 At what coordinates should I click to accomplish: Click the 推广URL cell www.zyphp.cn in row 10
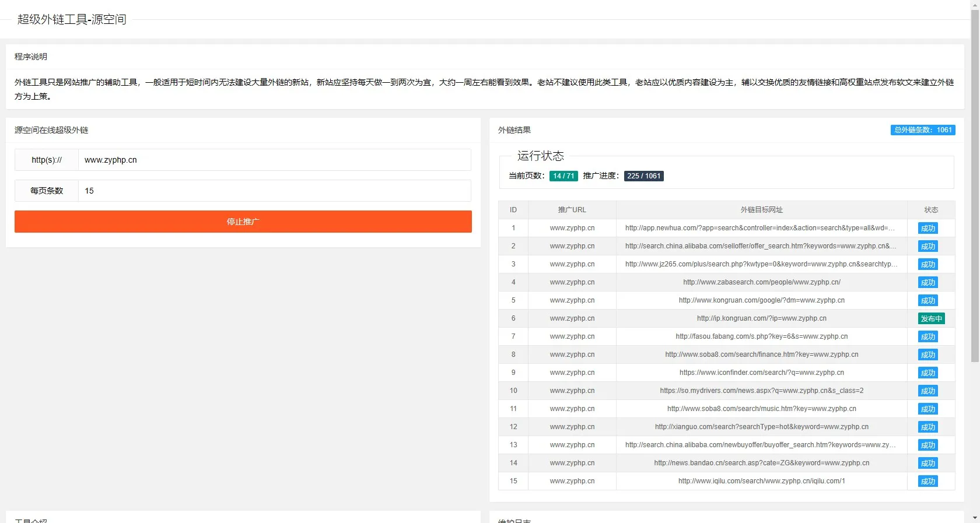coord(572,391)
